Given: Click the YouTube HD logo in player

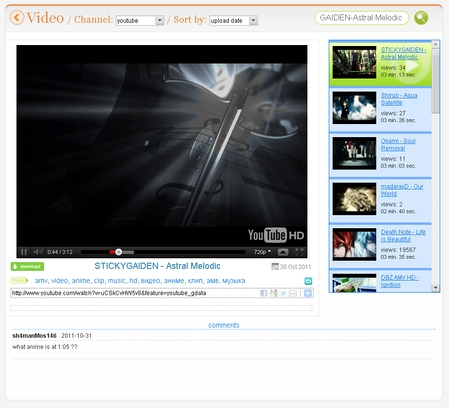Looking at the screenshot, I should click(x=276, y=235).
